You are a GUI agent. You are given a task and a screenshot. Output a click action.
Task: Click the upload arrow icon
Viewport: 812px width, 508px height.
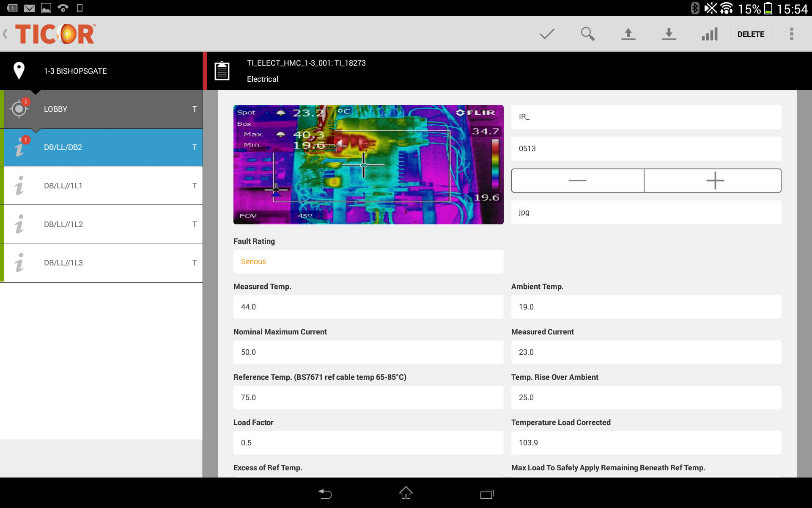[x=628, y=33]
